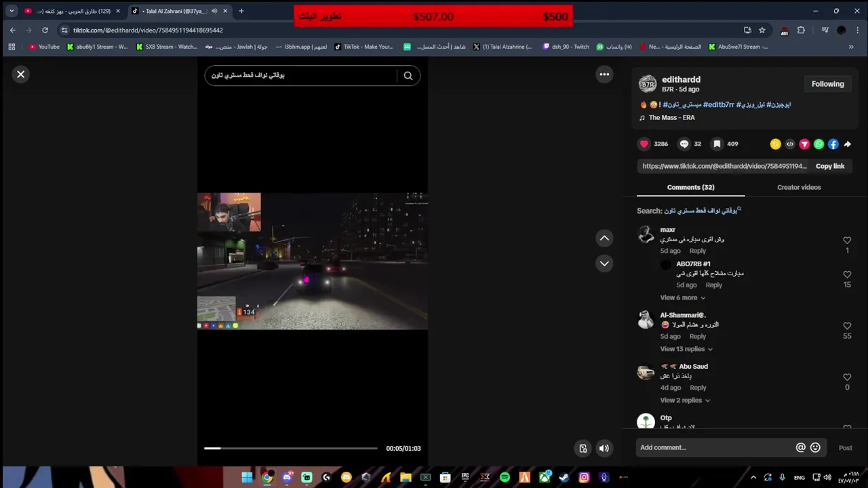868x488 pixels.
Task: Click the Post comment button
Action: [x=845, y=448]
